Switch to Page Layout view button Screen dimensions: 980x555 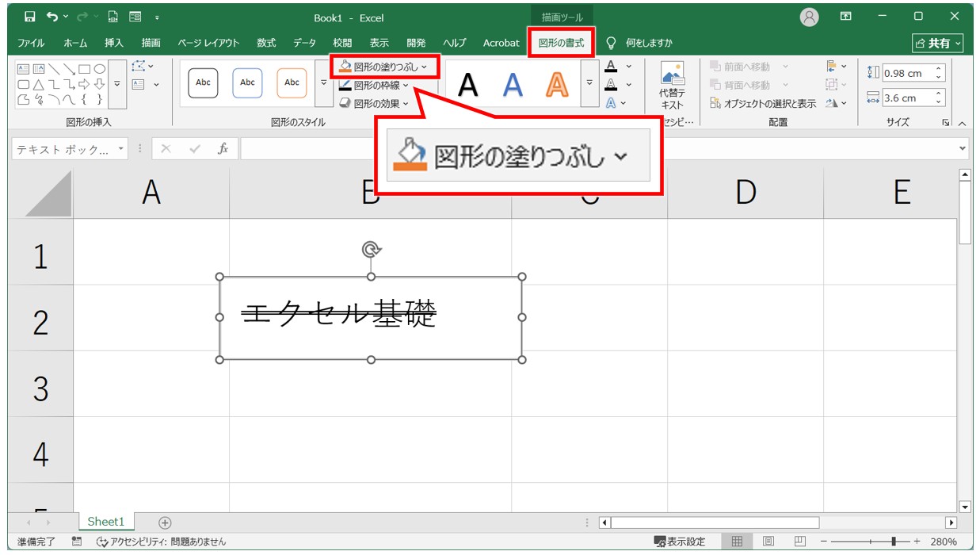coord(768,542)
